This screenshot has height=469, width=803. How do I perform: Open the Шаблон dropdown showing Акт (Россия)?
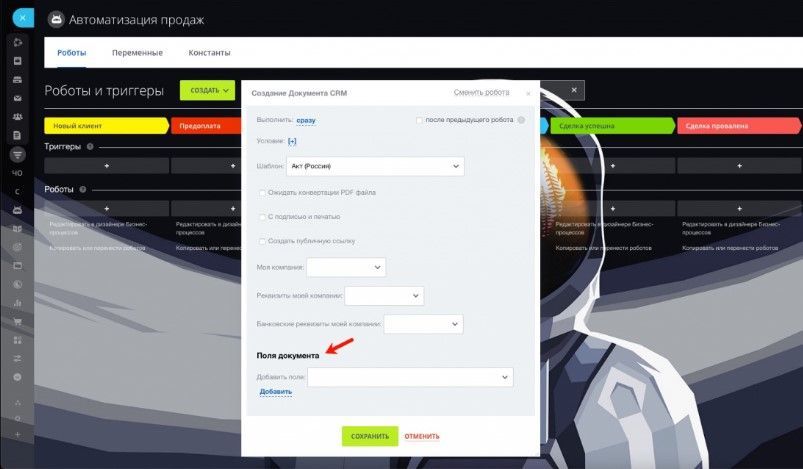[x=375, y=166]
